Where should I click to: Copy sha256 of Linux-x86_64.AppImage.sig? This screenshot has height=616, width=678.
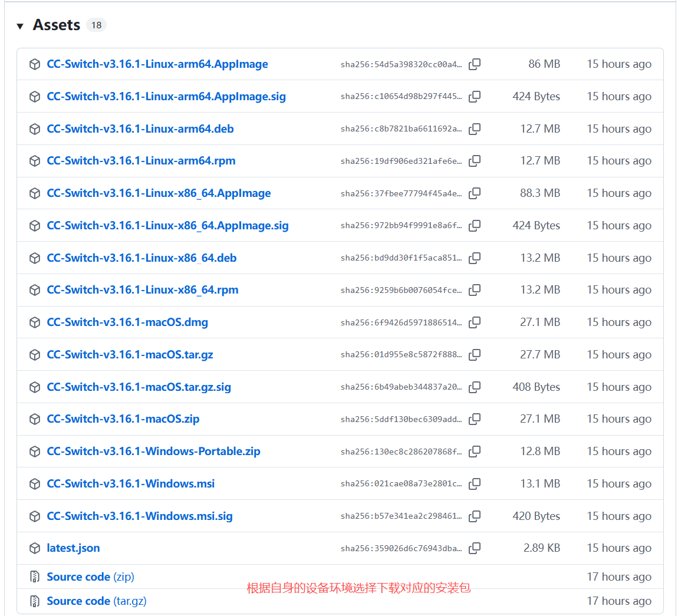tap(475, 226)
